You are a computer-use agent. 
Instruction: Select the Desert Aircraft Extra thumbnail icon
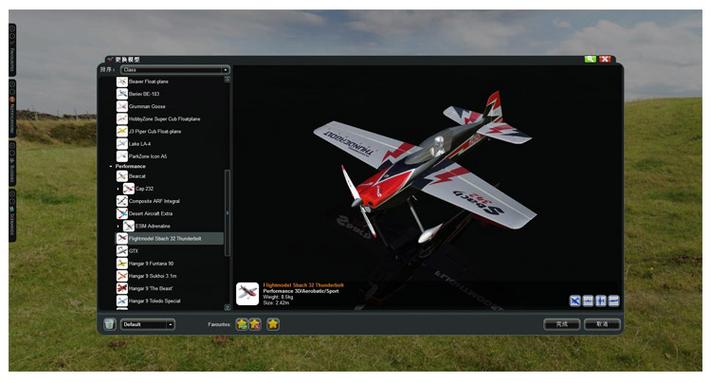pos(122,213)
